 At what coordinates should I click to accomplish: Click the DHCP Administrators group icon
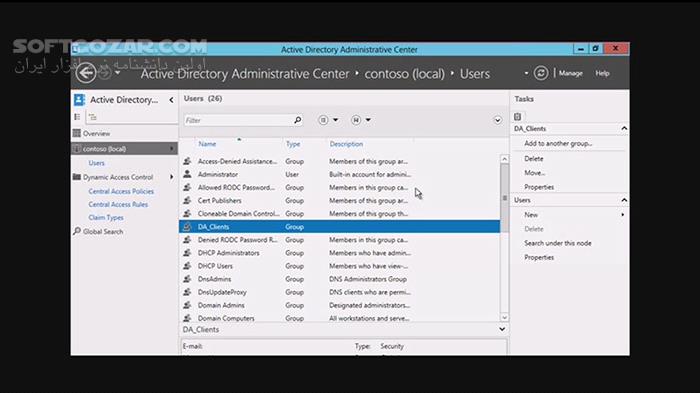[x=188, y=253]
